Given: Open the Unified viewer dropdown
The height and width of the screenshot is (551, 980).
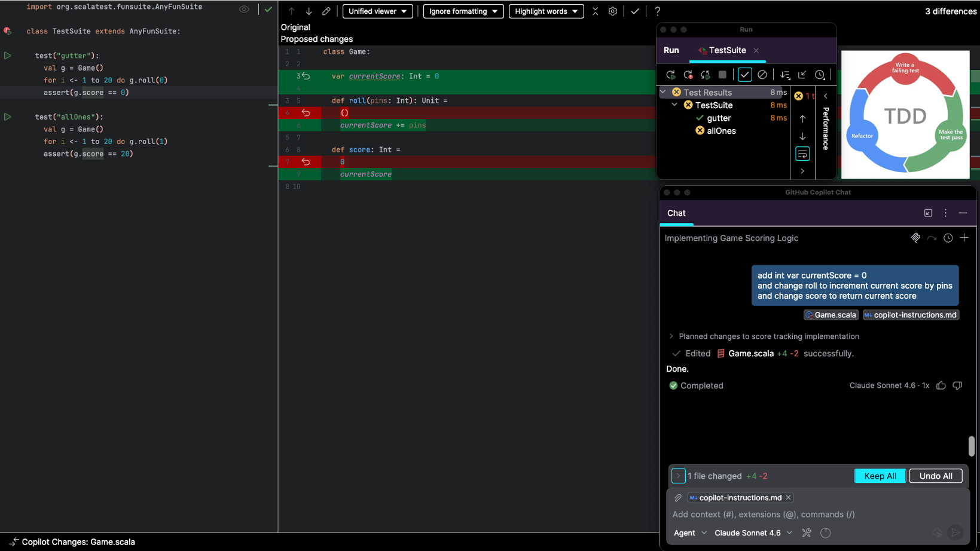Looking at the screenshot, I should point(377,11).
